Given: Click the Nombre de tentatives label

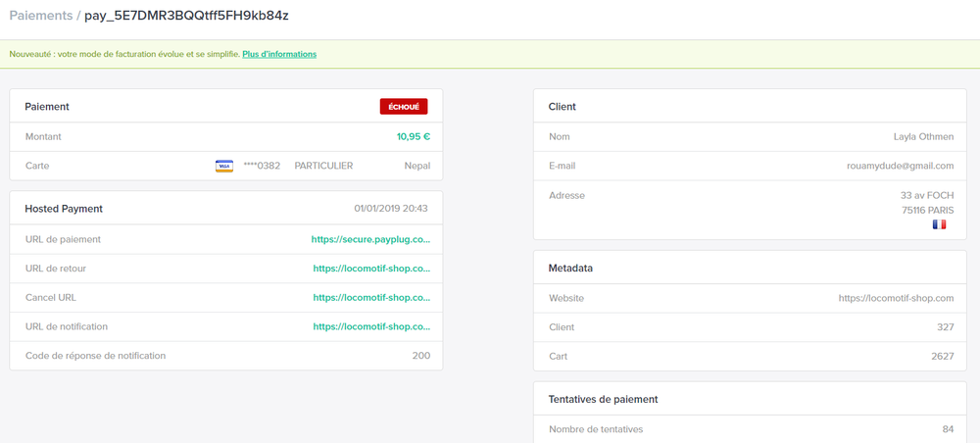Looking at the screenshot, I should [x=596, y=429].
